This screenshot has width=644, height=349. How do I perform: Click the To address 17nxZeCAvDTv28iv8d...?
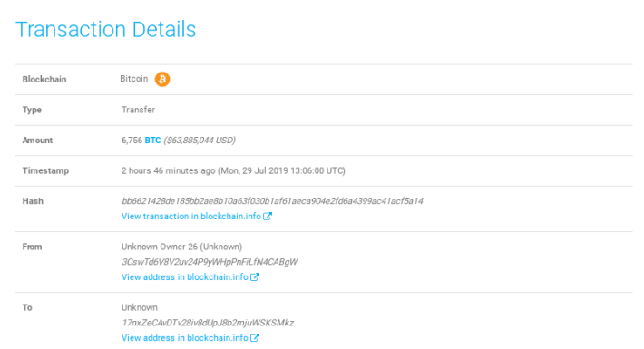pos(208,323)
